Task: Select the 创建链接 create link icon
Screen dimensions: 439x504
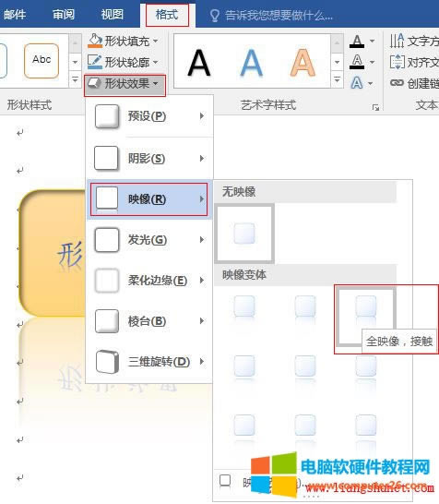Action: (x=397, y=83)
